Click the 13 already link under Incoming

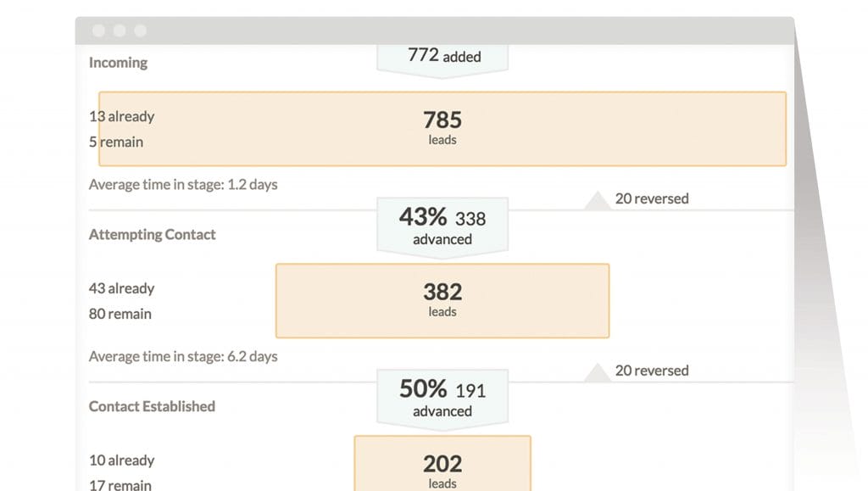pyautogui.click(x=121, y=116)
